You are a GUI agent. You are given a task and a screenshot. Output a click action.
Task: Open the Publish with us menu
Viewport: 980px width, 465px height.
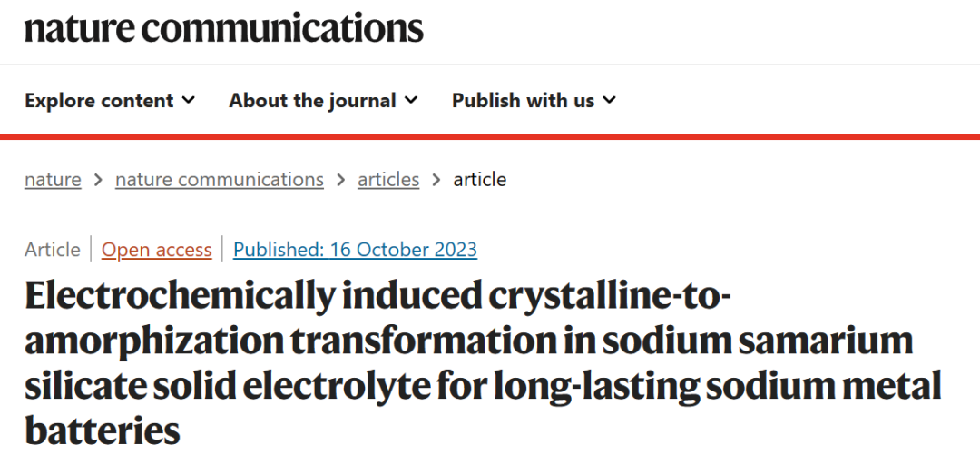(534, 100)
